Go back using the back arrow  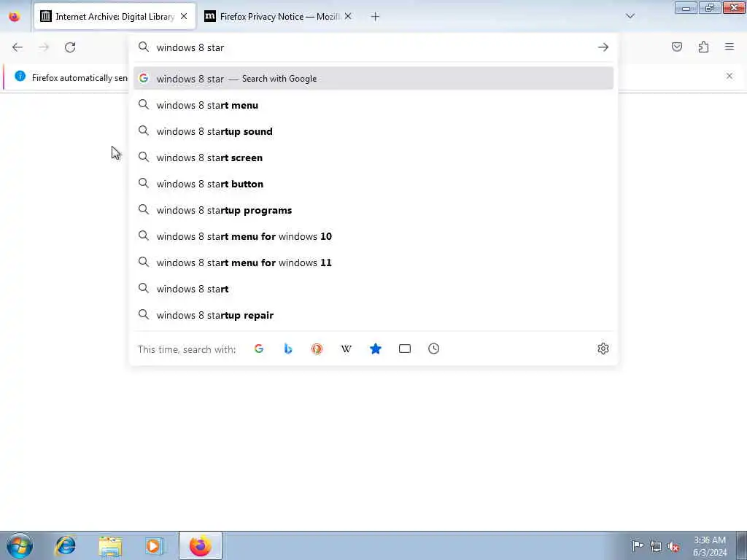click(18, 47)
